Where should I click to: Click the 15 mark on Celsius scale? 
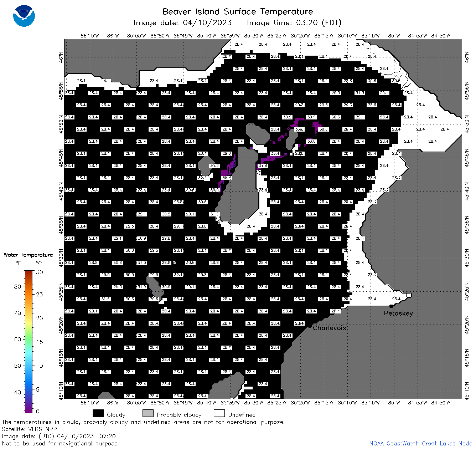(x=40, y=342)
